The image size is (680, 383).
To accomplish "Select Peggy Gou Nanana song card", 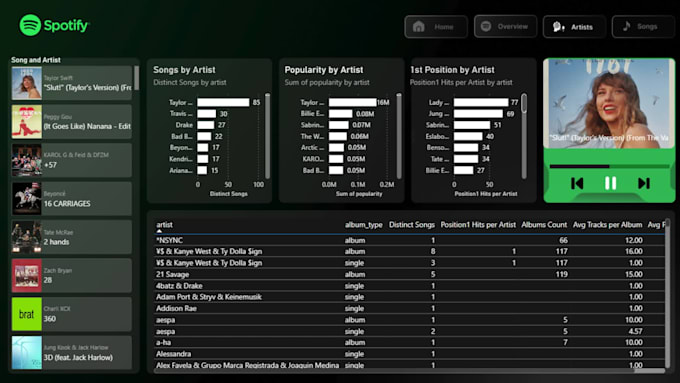I will click(72, 121).
